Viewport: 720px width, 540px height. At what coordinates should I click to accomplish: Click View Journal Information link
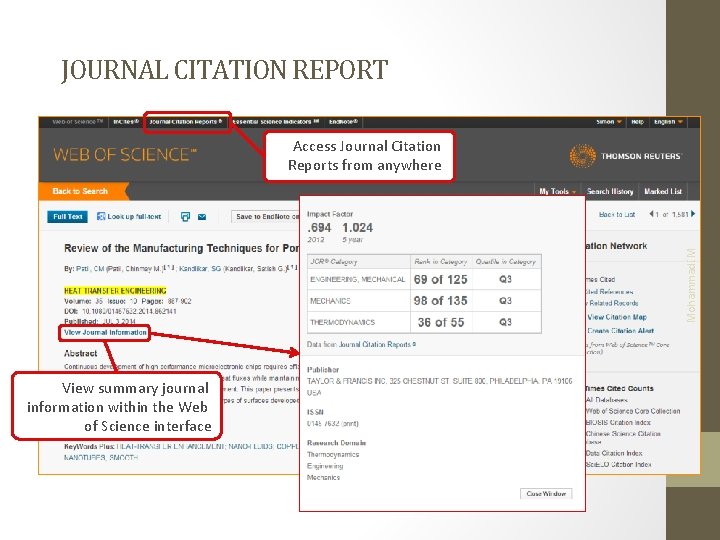pos(105,332)
